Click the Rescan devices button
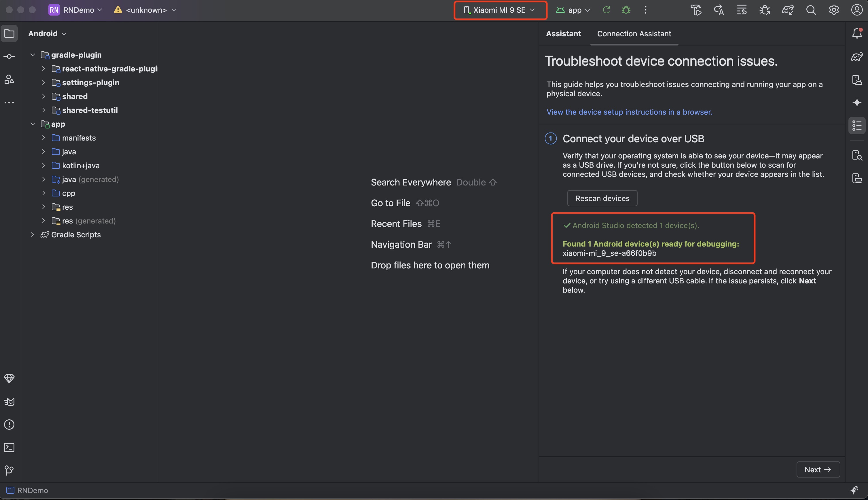 [602, 198]
